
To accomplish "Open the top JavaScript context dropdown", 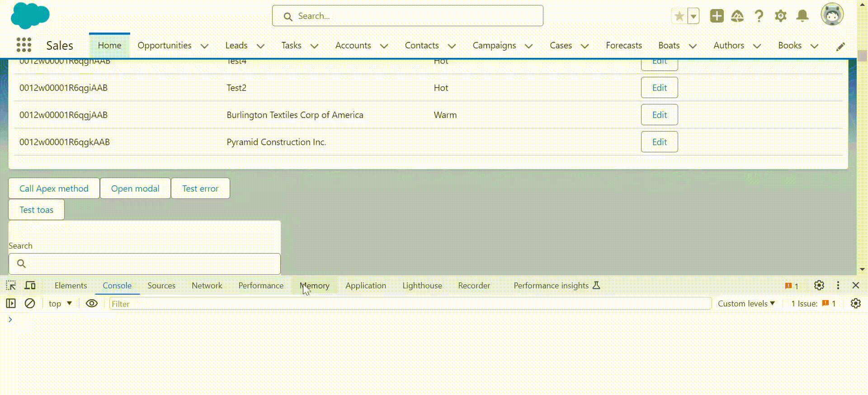I will pyautogui.click(x=60, y=303).
